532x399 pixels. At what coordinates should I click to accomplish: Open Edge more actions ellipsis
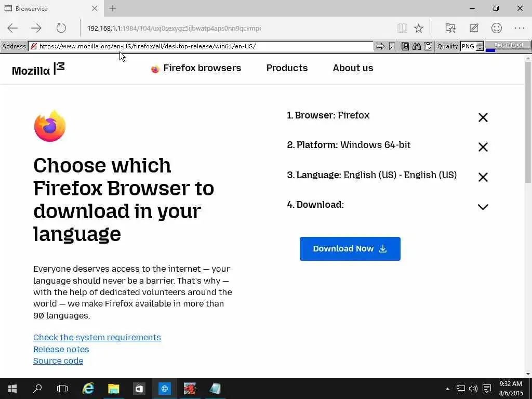coord(520,28)
